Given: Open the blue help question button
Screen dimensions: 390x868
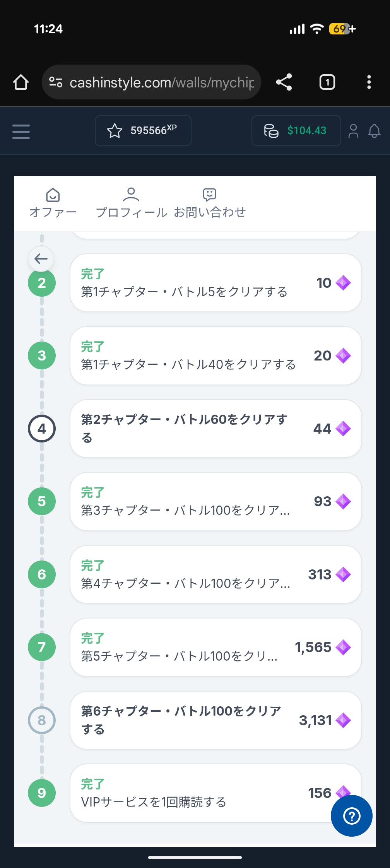Looking at the screenshot, I should tap(352, 816).
